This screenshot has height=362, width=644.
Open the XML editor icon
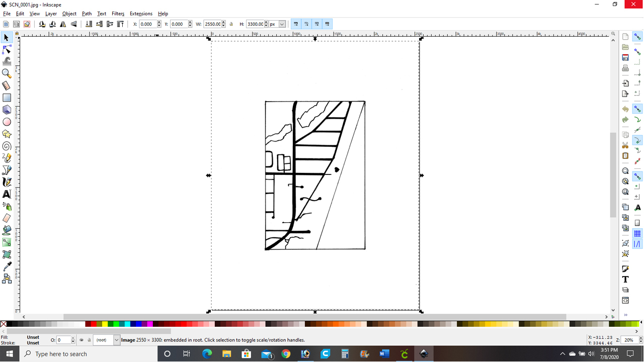tap(625, 301)
